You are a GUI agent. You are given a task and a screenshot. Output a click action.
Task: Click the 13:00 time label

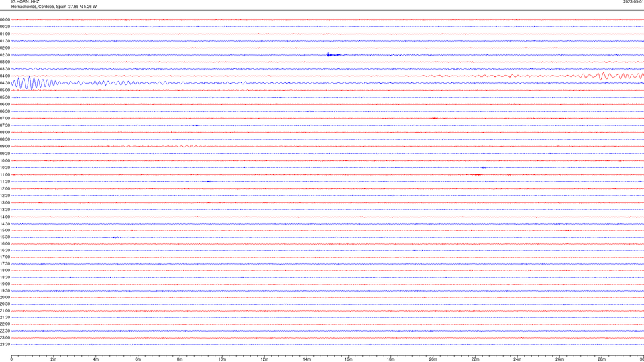point(5,202)
